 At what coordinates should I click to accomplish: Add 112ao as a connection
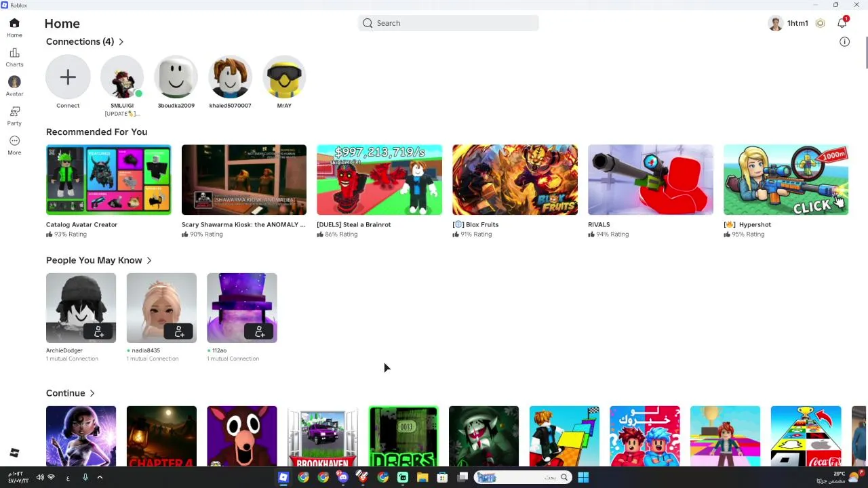260,331
